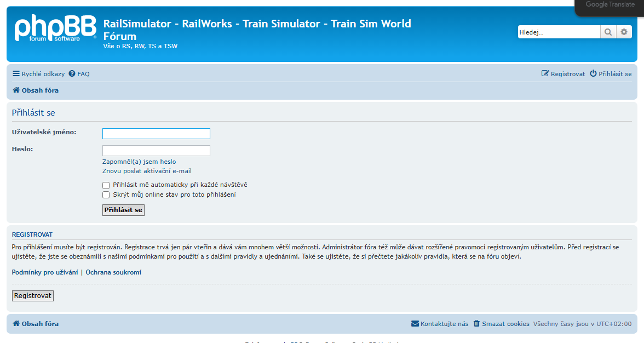
Task: Click the power icon beside Přihlásit se
Action: pos(593,73)
